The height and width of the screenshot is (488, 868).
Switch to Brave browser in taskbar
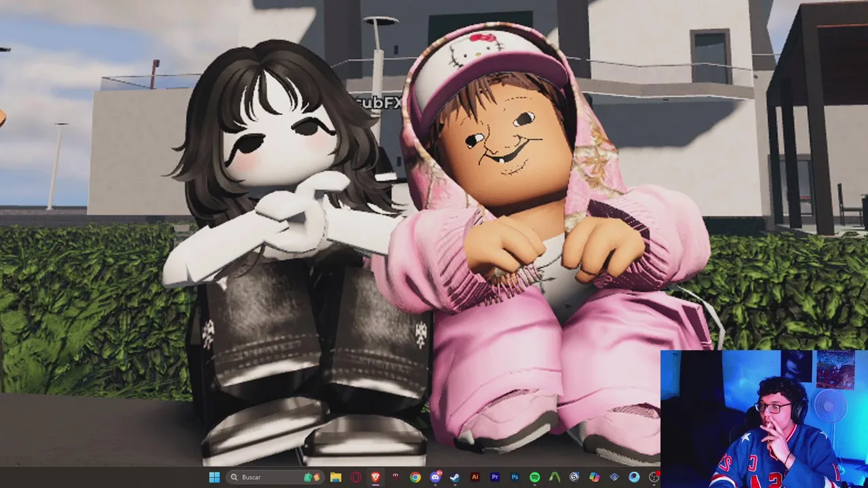pos(376,477)
